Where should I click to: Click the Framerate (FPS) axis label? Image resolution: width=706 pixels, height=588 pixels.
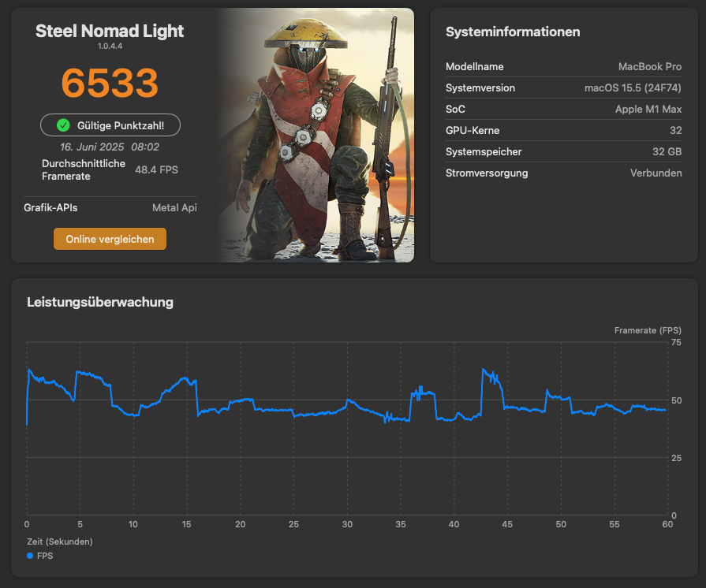click(648, 331)
